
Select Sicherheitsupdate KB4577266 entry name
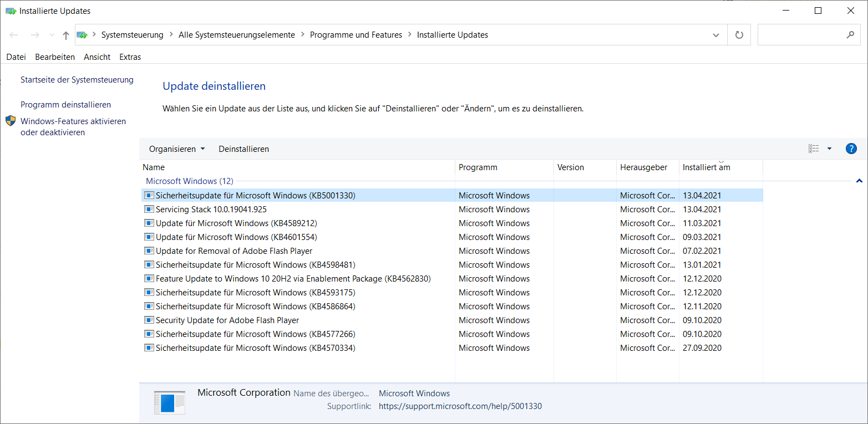pyautogui.click(x=256, y=334)
